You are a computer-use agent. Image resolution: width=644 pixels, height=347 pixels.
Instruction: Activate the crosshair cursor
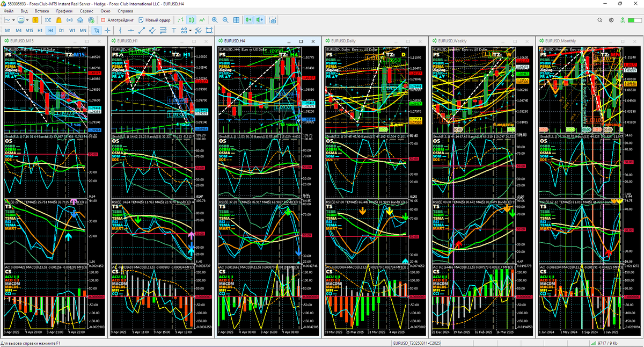click(107, 31)
